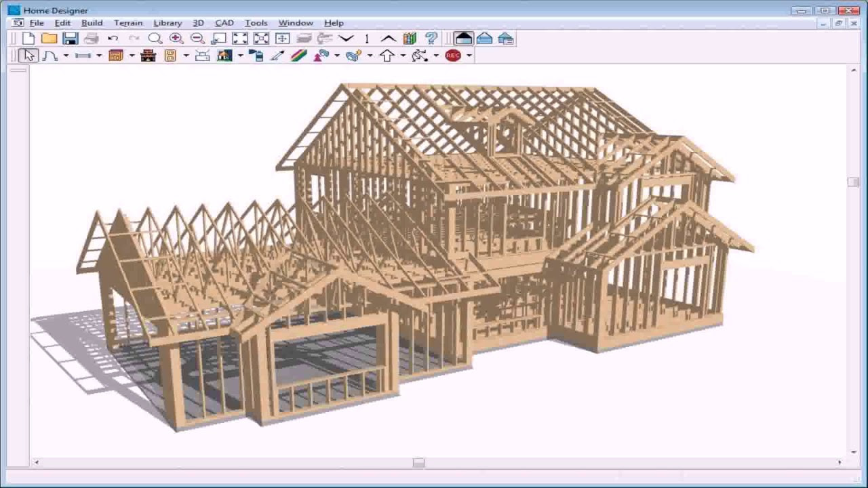Expand the camera view tool dropdown arrow
Viewport: 868px width, 488px height.
tap(370, 56)
